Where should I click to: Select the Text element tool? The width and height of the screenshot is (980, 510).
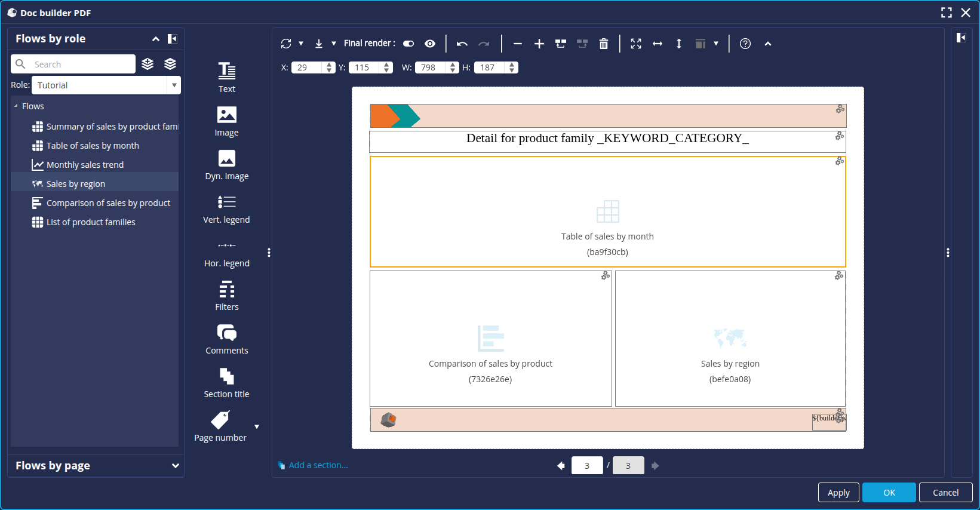coord(226,78)
